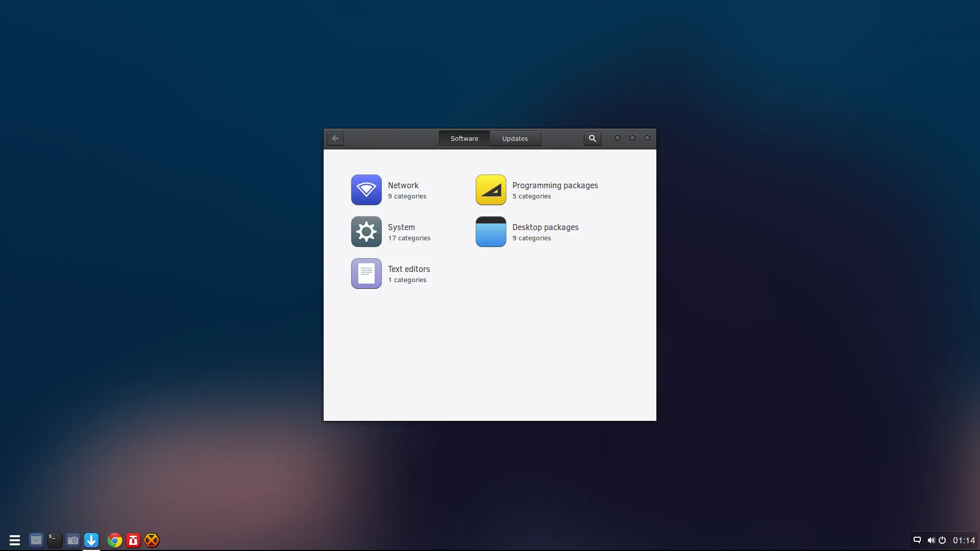Click the 01:14 clock

coord(964,540)
